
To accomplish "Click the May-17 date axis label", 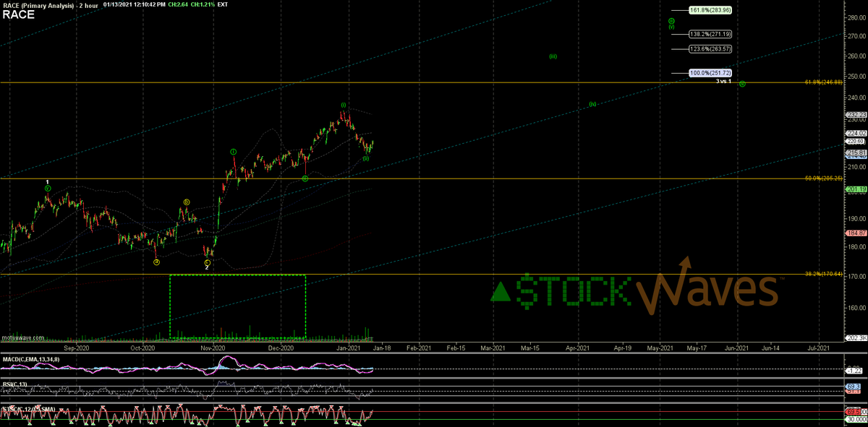I will point(697,348).
